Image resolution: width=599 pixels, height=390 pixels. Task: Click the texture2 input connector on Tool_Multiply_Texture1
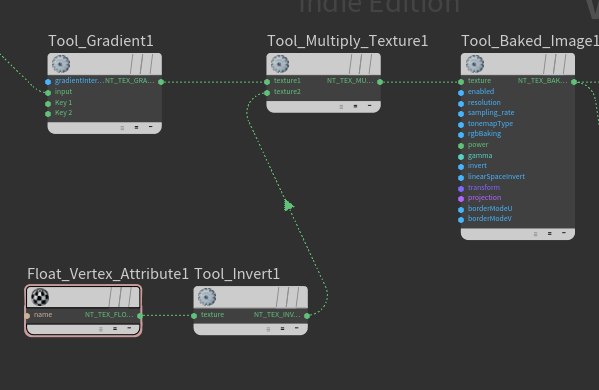(x=267, y=93)
